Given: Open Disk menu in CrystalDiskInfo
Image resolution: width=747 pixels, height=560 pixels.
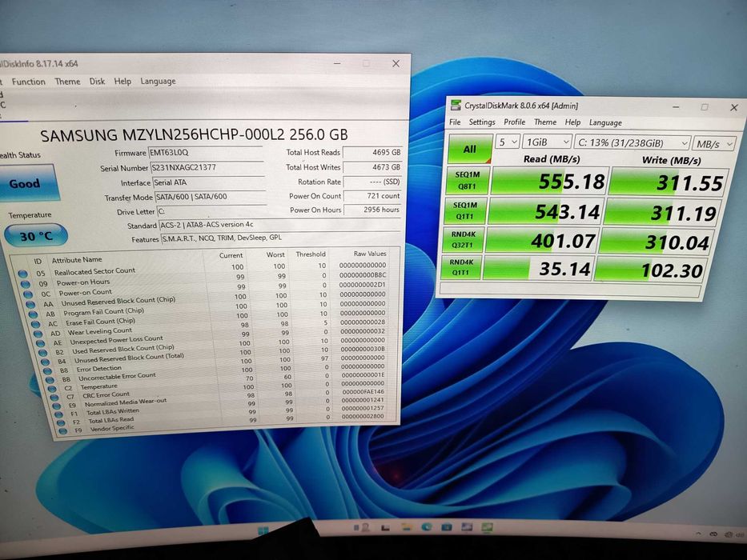Looking at the screenshot, I should 97,82.
